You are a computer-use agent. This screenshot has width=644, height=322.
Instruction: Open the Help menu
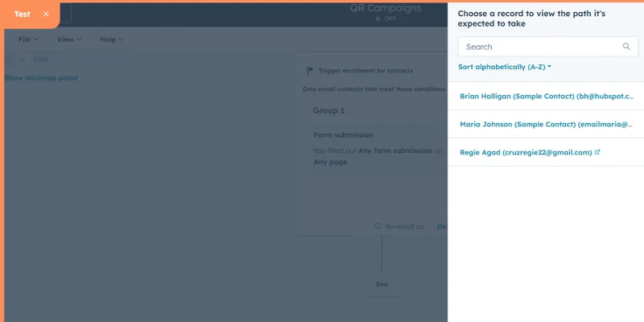click(112, 39)
